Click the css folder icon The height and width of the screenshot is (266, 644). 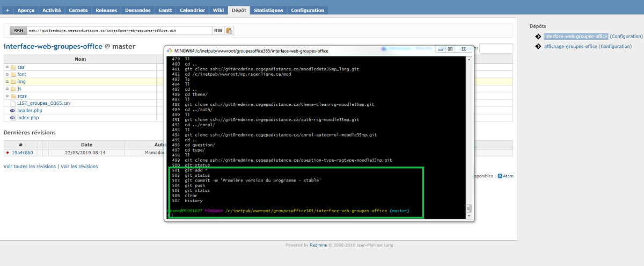pyautogui.click(x=13, y=67)
